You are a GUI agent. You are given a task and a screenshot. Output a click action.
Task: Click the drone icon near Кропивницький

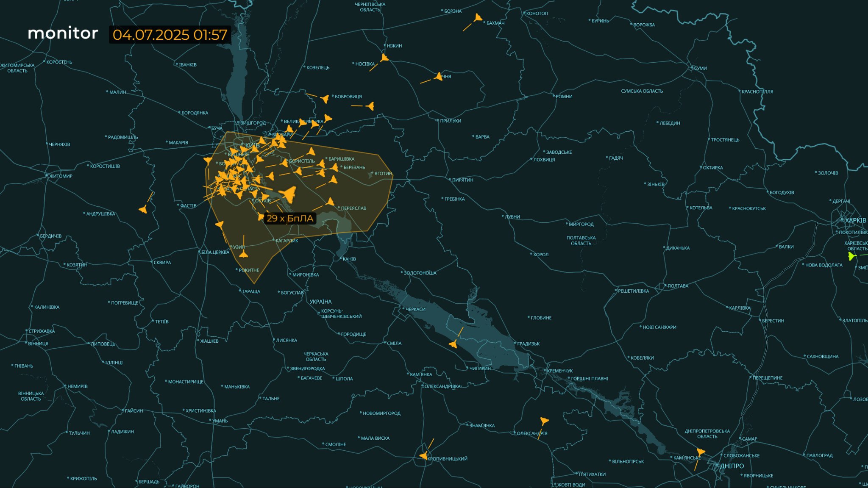click(423, 455)
